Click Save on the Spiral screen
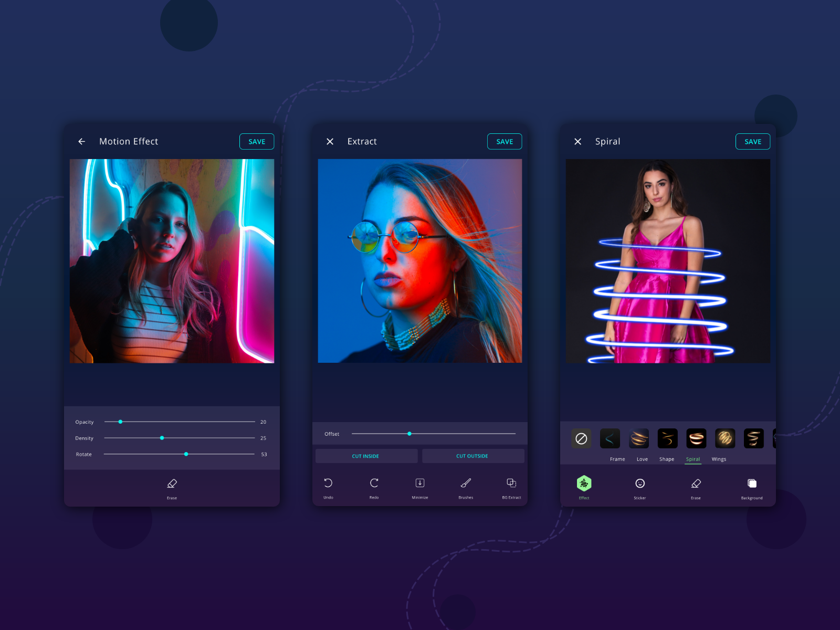The width and height of the screenshot is (840, 630). (752, 141)
